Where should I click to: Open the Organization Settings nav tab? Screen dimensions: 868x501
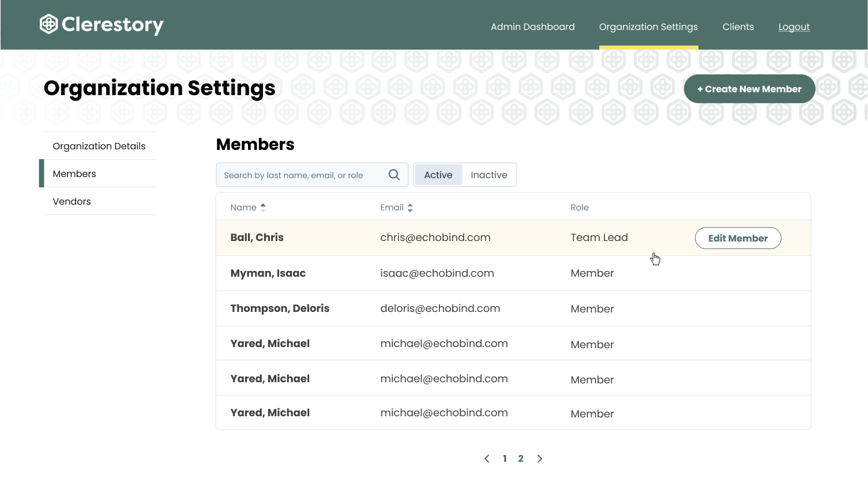point(648,27)
